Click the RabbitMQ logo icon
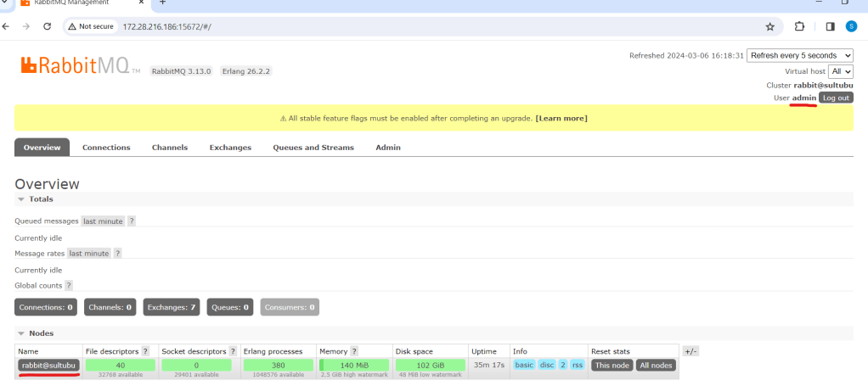Image resolution: width=868 pixels, height=386 pixels. pos(25,64)
